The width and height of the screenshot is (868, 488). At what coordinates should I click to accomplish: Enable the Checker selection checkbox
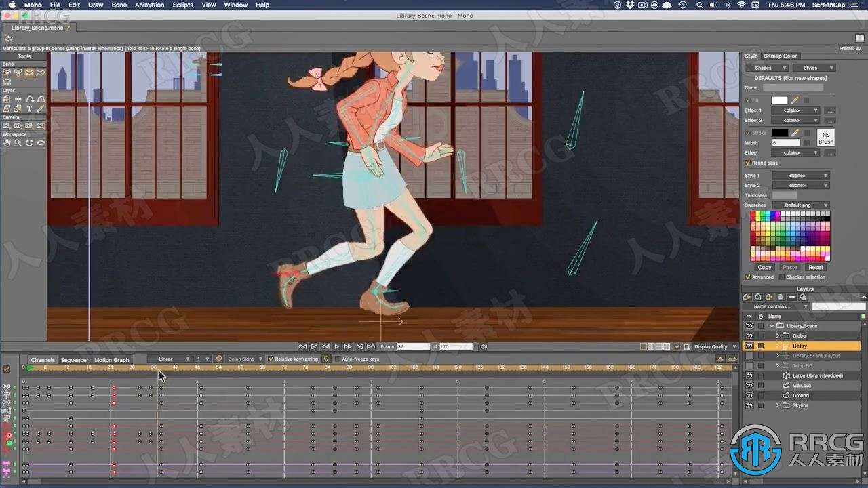pyautogui.click(x=781, y=277)
